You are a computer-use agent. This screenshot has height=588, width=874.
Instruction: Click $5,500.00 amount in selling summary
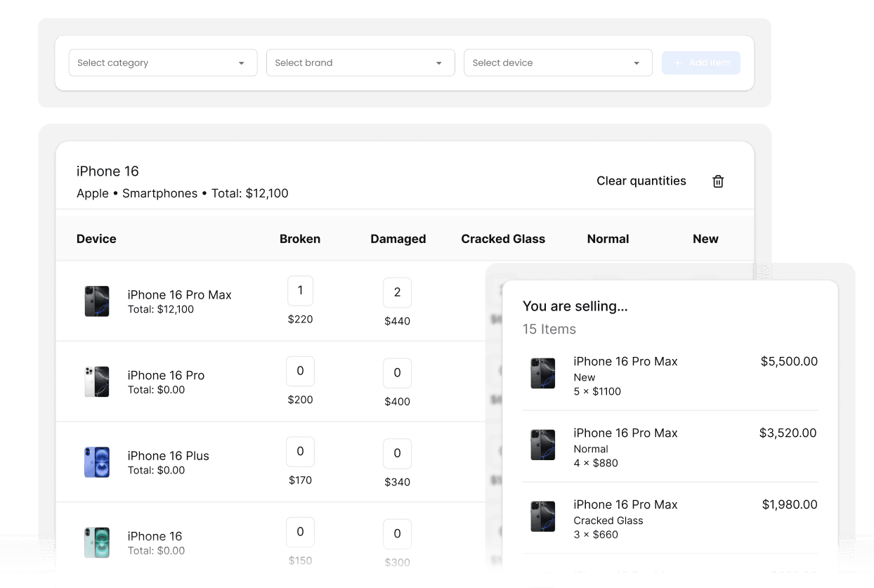[x=789, y=362]
